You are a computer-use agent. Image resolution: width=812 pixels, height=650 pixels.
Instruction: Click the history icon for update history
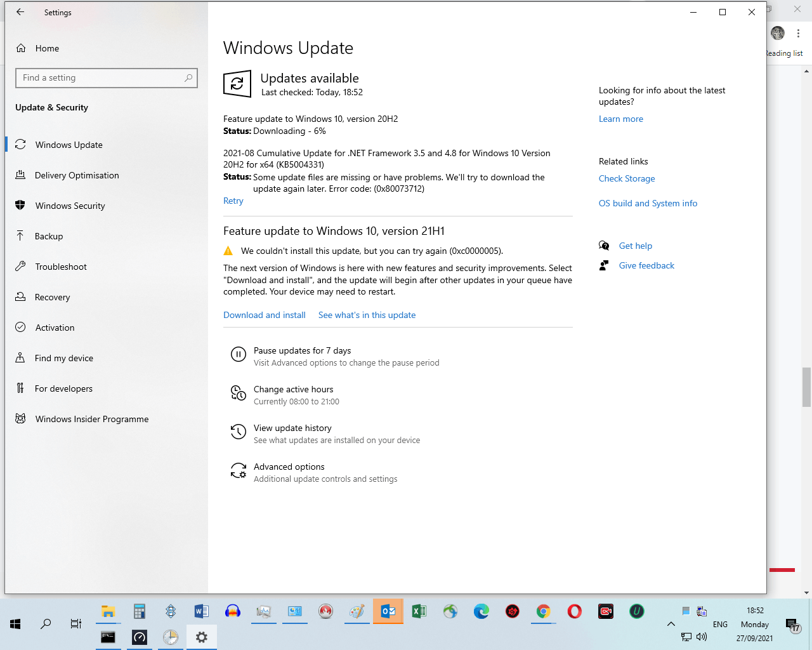[239, 432]
